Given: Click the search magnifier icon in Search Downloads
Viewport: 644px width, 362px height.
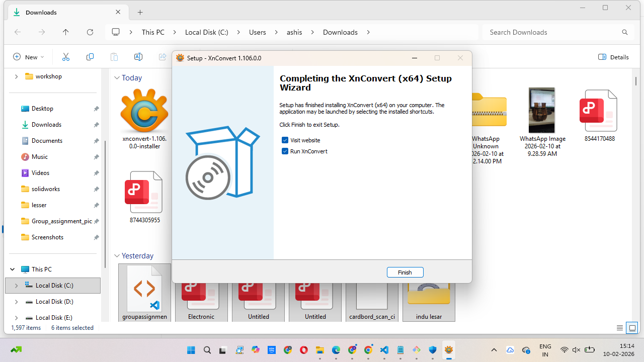Looking at the screenshot, I should pyautogui.click(x=625, y=32).
